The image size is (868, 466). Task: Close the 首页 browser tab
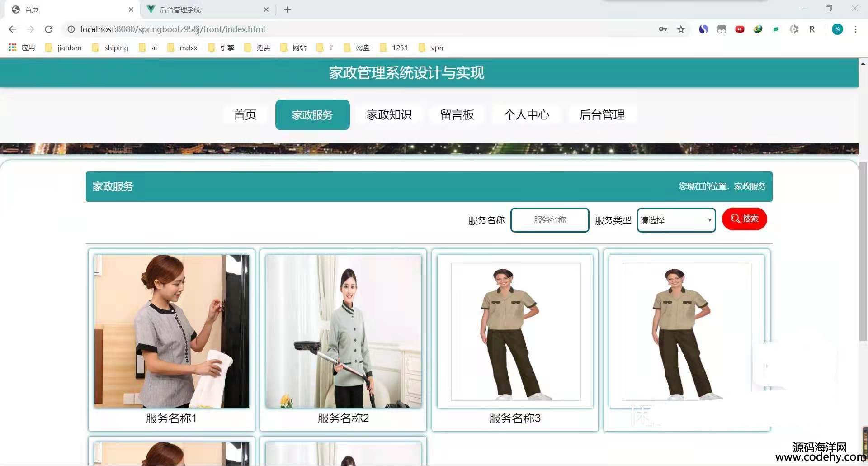(x=131, y=10)
